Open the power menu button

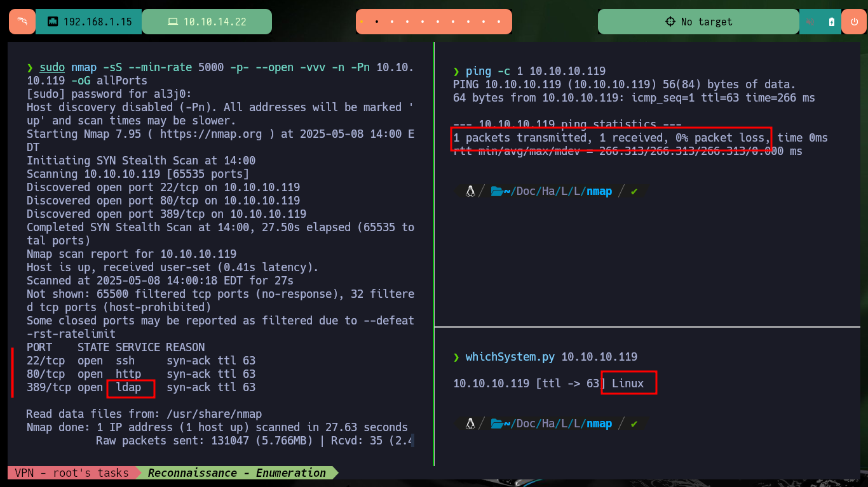pos(853,22)
